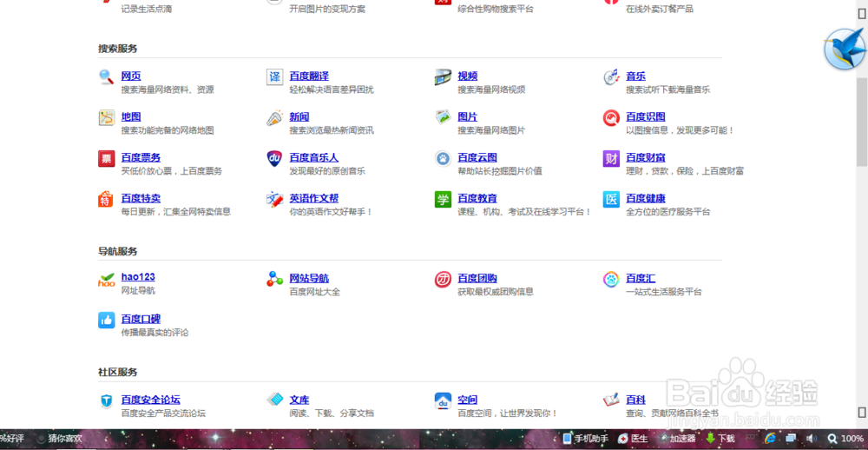This screenshot has height=450, width=868.
Task: Click the 百度翻译 translate icon
Action: point(274,77)
